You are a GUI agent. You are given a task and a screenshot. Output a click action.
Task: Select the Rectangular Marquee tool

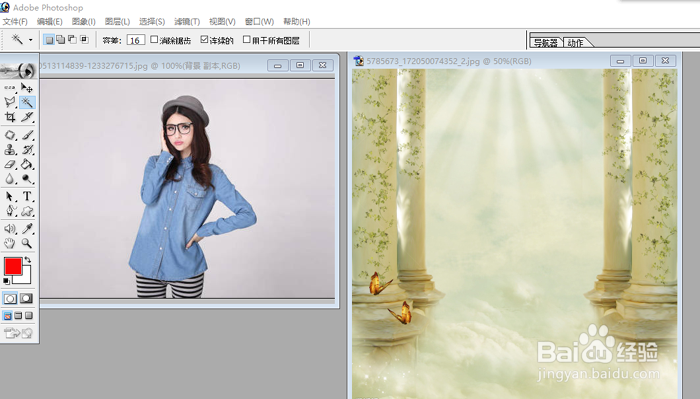click(x=10, y=87)
